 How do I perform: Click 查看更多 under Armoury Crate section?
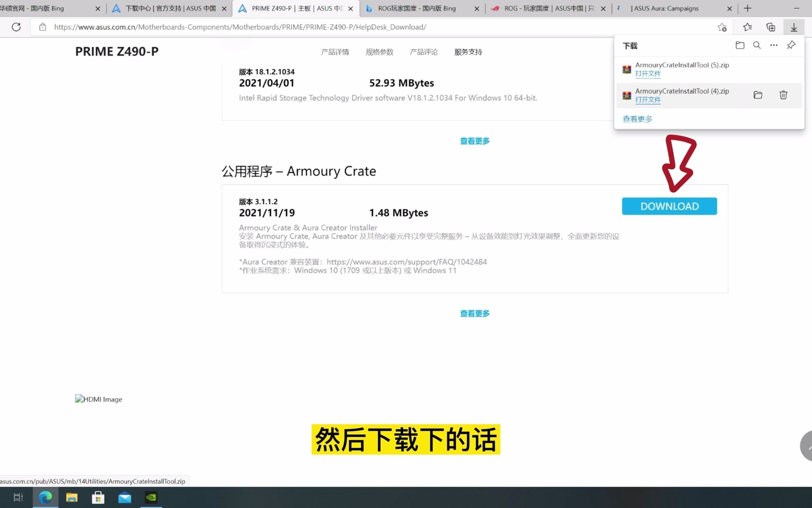[475, 313]
